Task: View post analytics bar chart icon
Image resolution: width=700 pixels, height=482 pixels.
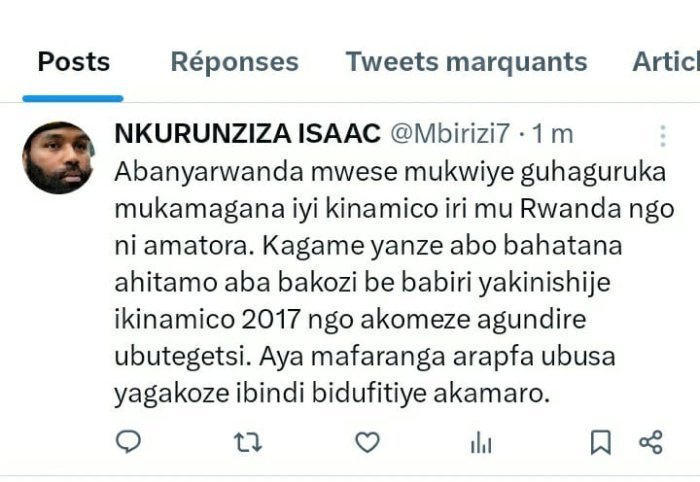Action: pyautogui.click(x=481, y=443)
